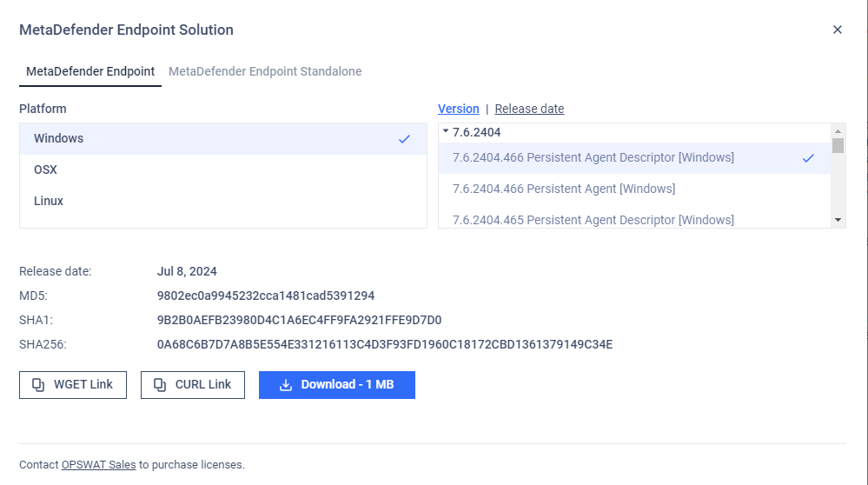
Task: Sort list by Version
Action: click(x=459, y=109)
